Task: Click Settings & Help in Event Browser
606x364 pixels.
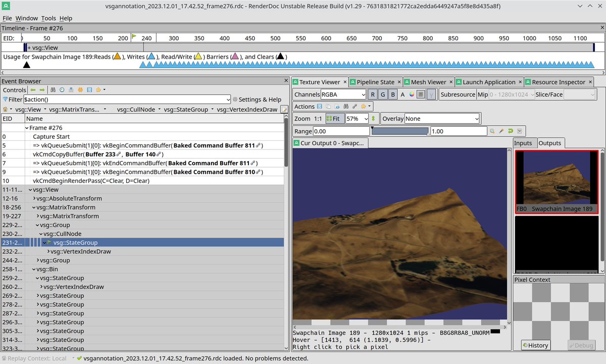Action: tap(256, 99)
